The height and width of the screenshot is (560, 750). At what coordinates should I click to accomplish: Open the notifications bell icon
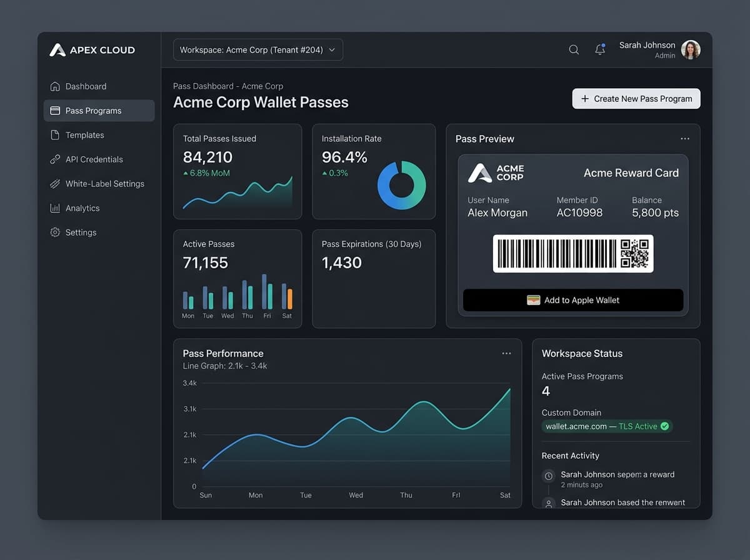click(x=600, y=49)
